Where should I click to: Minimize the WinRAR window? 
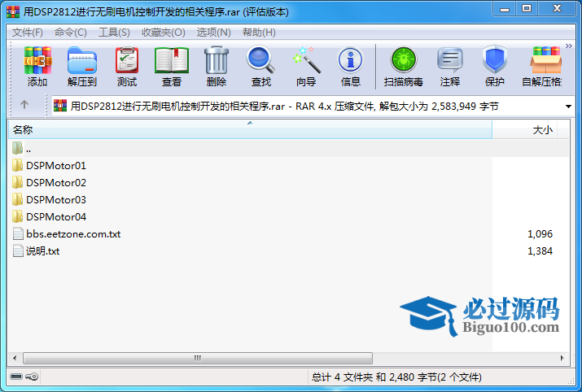(x=505, y=9)
